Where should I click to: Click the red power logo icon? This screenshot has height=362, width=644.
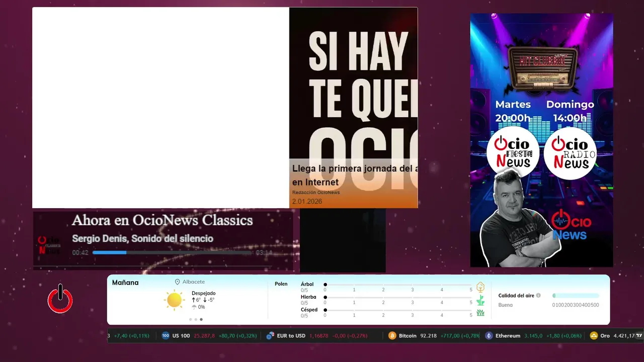(60, 299)
